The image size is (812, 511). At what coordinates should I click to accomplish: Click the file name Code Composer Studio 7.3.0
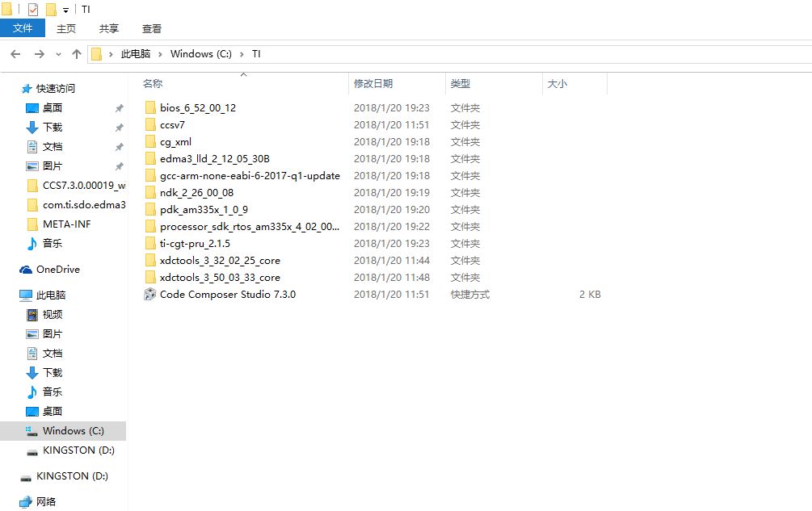pyautogui.click(x=228, y=295)
